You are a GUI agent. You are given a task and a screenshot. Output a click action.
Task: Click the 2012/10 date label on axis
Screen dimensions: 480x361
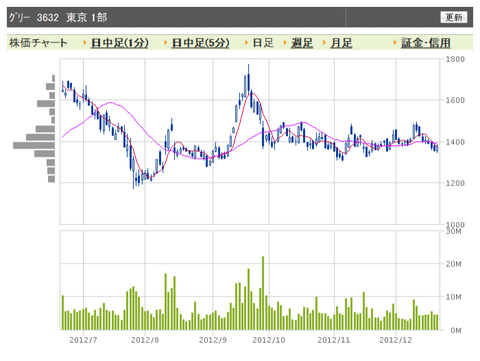[269, 340]
